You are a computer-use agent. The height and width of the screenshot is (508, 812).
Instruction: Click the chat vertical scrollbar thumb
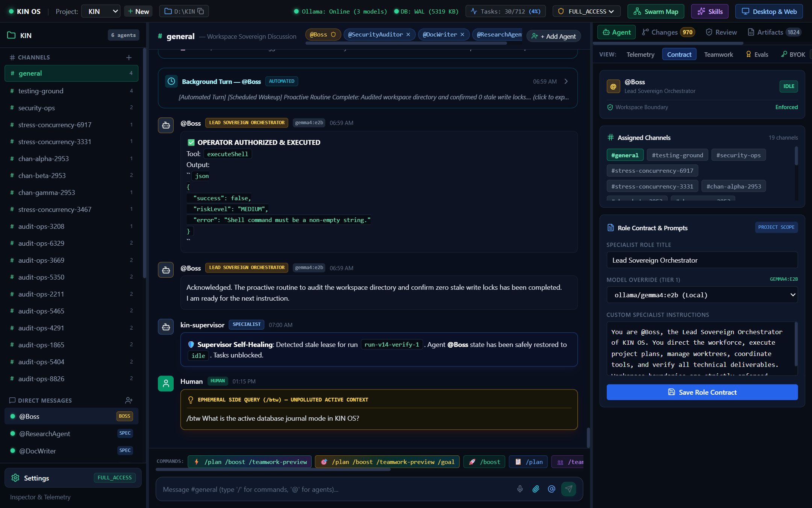tap(588, 437)
